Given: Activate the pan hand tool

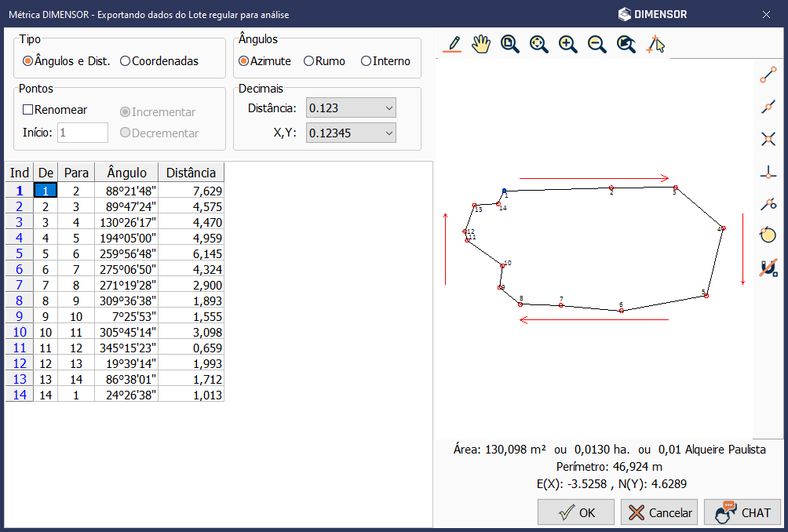Looking at the screenshot, I should 480,44.
